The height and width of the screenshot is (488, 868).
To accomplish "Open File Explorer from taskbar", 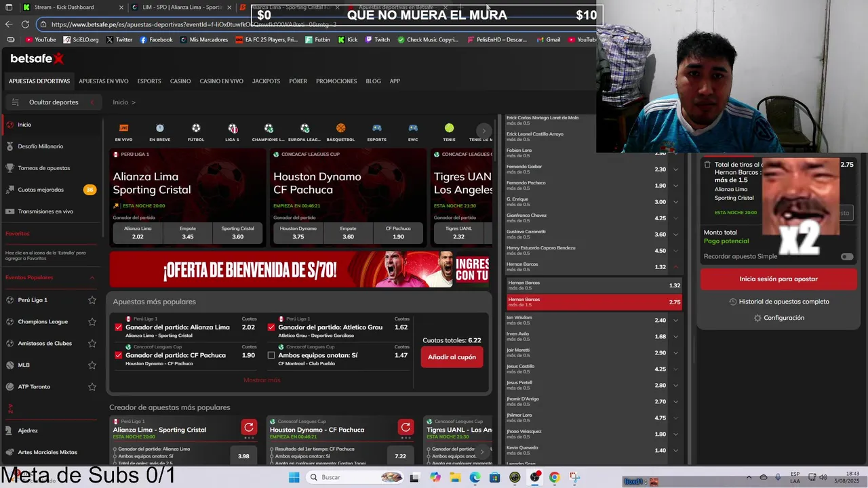I will click(455, 477).
